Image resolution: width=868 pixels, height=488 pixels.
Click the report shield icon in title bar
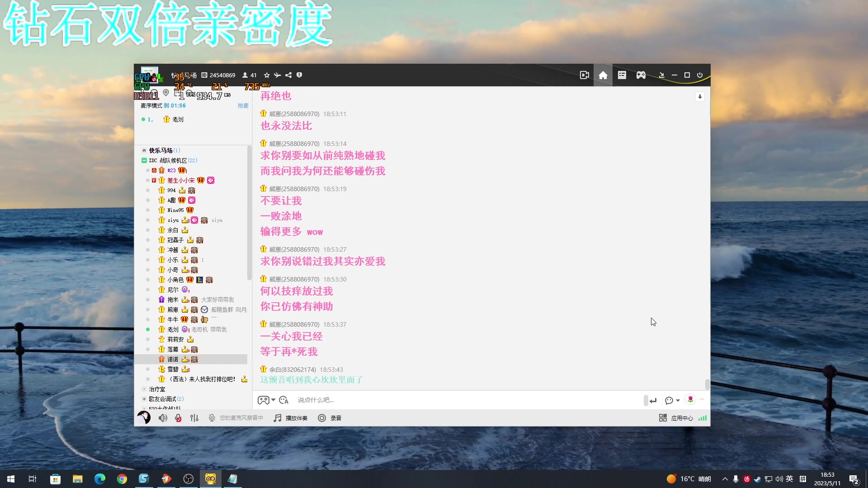pyautogui.click(x=299, y=75)
